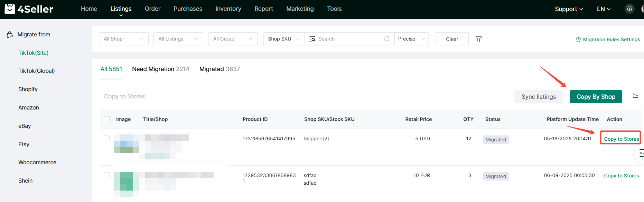The width and height of the screenshot is (644, 202).
Task: Click the bulk Copy to Stores button above the table
Action: pyautogui.click(x=124, y=96)
